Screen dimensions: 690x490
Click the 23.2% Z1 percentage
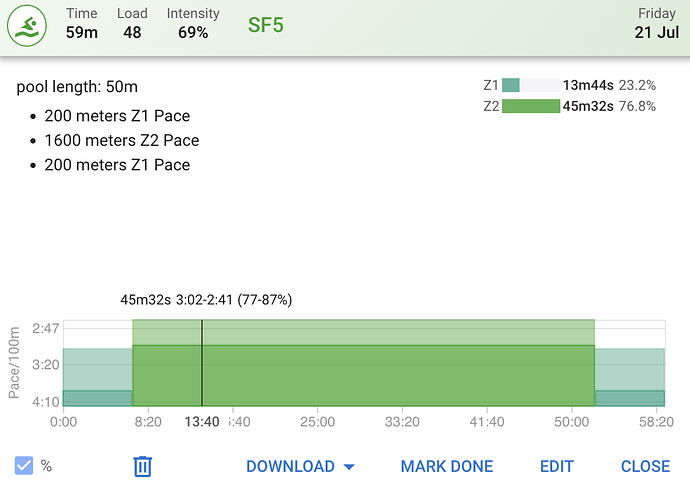click(x=637, y=85)
